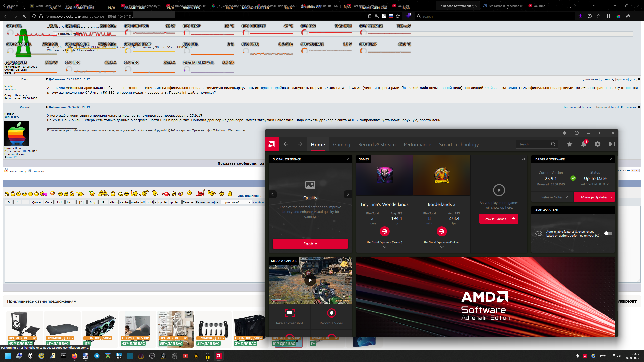Click AMD Software icon in Windows taskbar
The height and width of the screenshot is (362, 644).
[x=219, y=356]
